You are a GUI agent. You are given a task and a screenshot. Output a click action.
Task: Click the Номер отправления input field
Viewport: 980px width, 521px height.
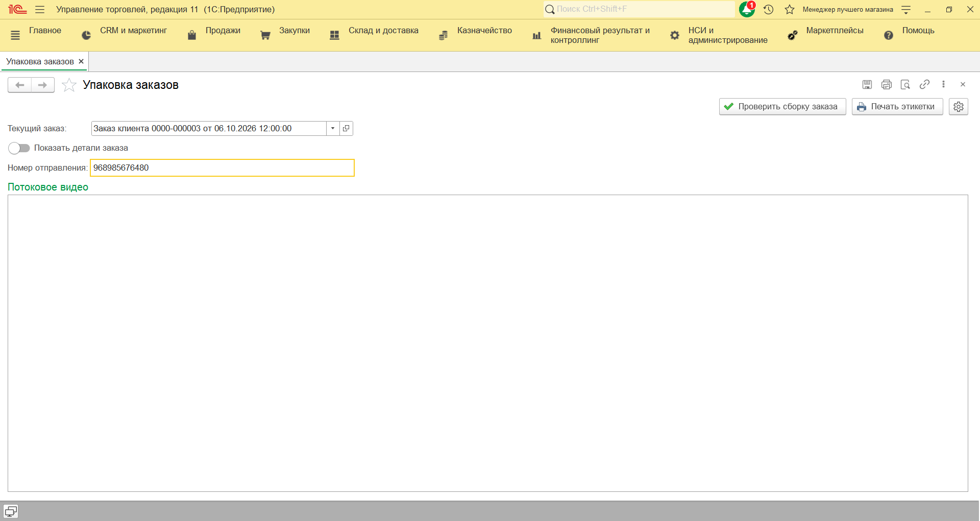coord(222,168)
